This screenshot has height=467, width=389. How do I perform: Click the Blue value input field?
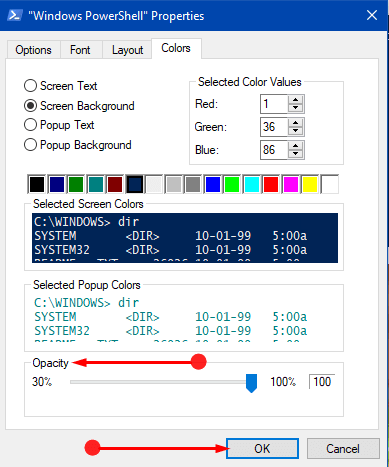pos(274,150)
